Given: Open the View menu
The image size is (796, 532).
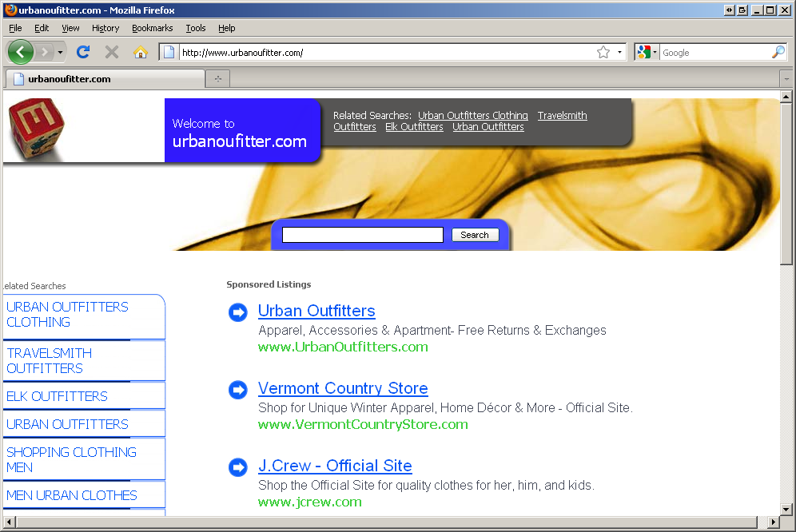Looking at the screenshot, I should click(x=70, y=28).
